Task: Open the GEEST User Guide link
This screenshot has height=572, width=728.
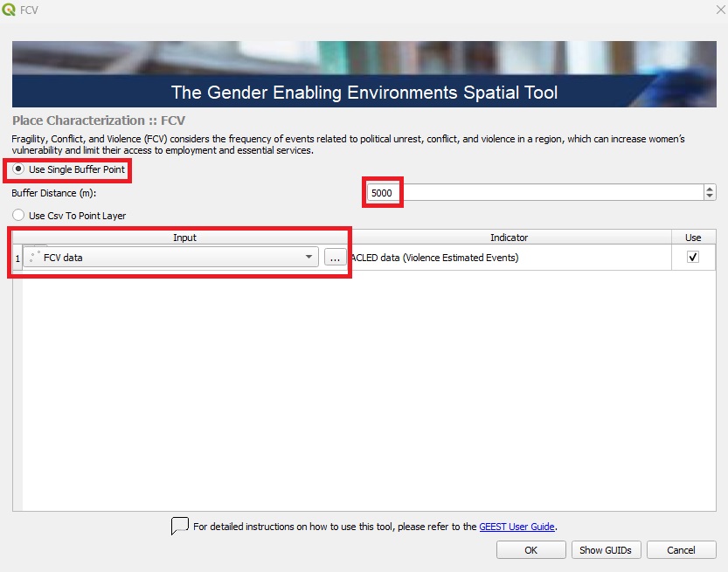Action: pos(517,527)
